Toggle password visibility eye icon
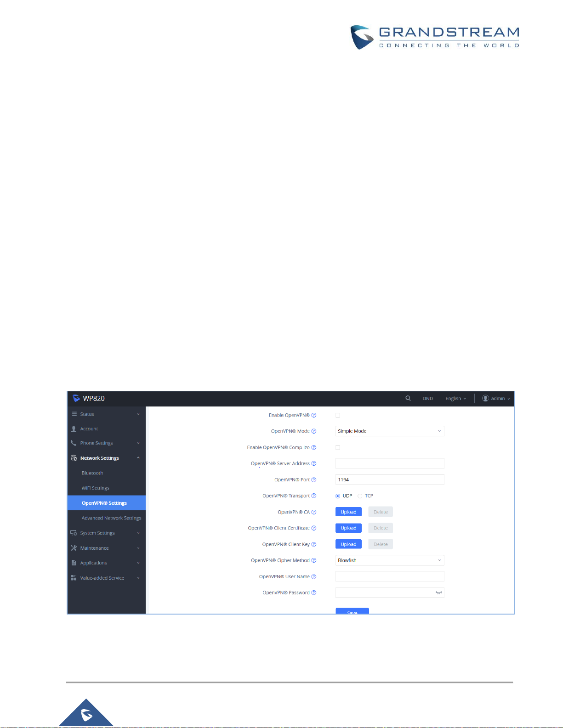 [x=438, y=593]
